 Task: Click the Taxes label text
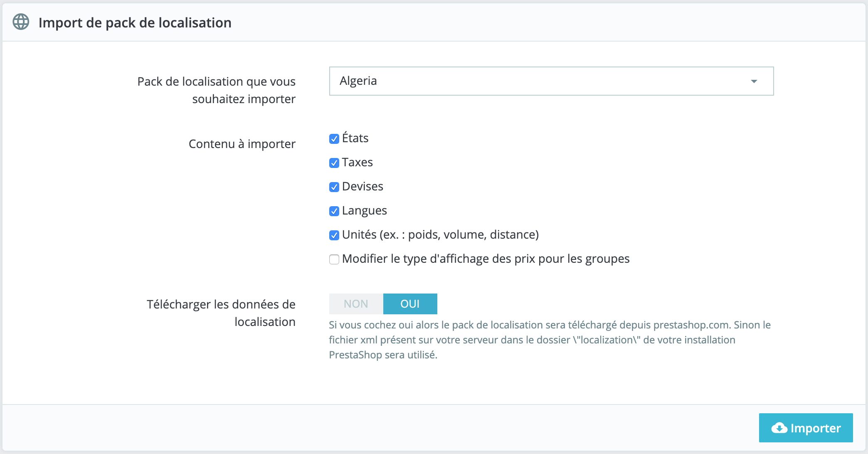tap(357, 162)
